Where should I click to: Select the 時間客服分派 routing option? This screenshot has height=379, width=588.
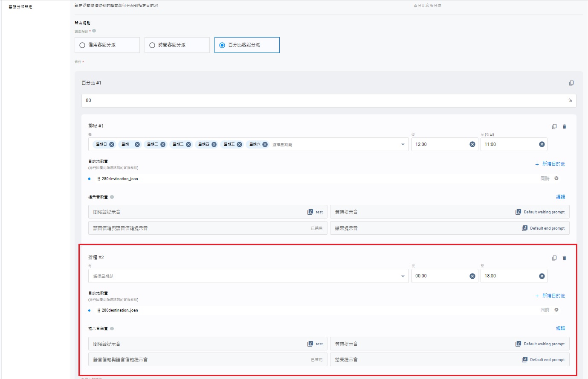(177, 45)
